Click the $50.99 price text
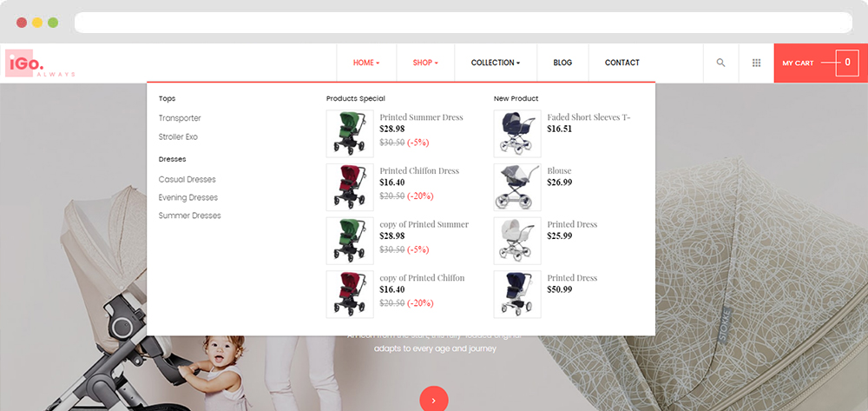 (x=560, y=289)
